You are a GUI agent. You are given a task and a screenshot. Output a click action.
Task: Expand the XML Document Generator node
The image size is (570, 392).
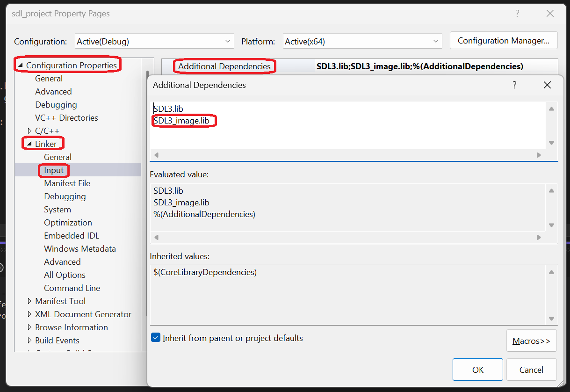(29, 314)
